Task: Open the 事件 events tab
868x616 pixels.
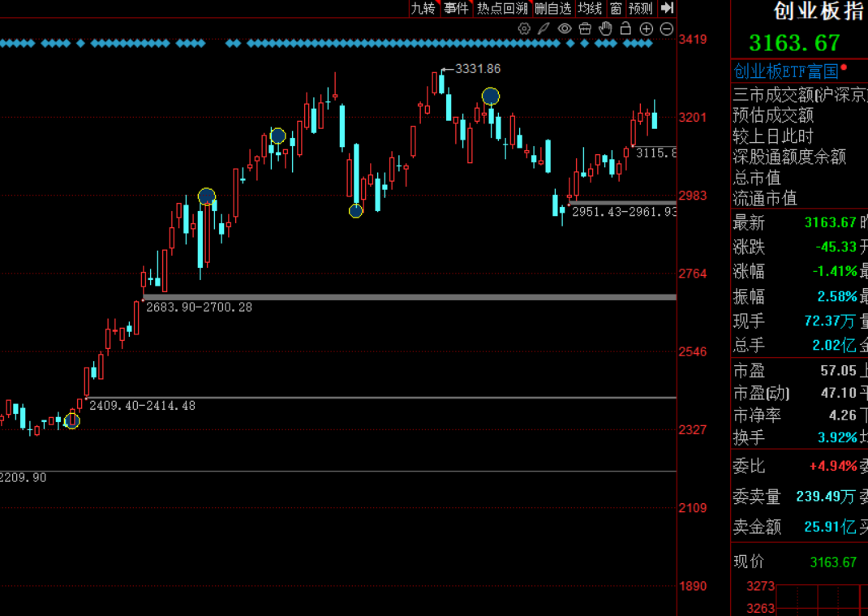Action: click(x=456, y=8)
